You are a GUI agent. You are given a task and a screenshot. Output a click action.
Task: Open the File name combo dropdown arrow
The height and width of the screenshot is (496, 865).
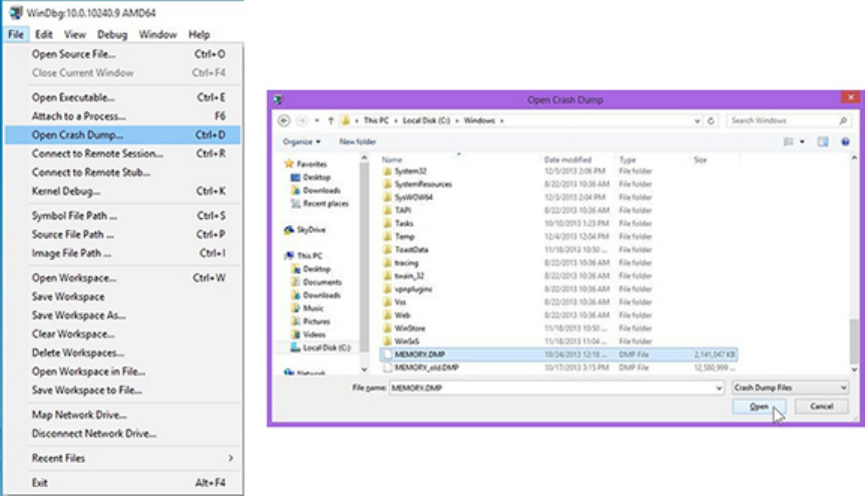pos(718,388)
